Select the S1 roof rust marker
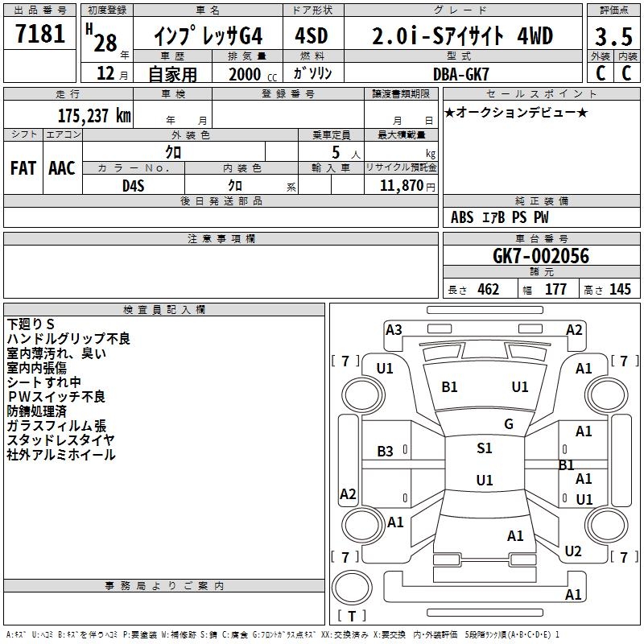The width and height of the screenshot is (644, 644). tap(485, 448)
